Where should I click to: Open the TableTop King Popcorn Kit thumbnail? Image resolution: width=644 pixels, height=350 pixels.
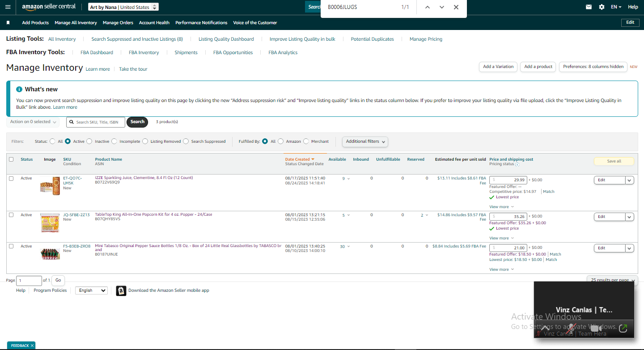[x=50, y=222]
